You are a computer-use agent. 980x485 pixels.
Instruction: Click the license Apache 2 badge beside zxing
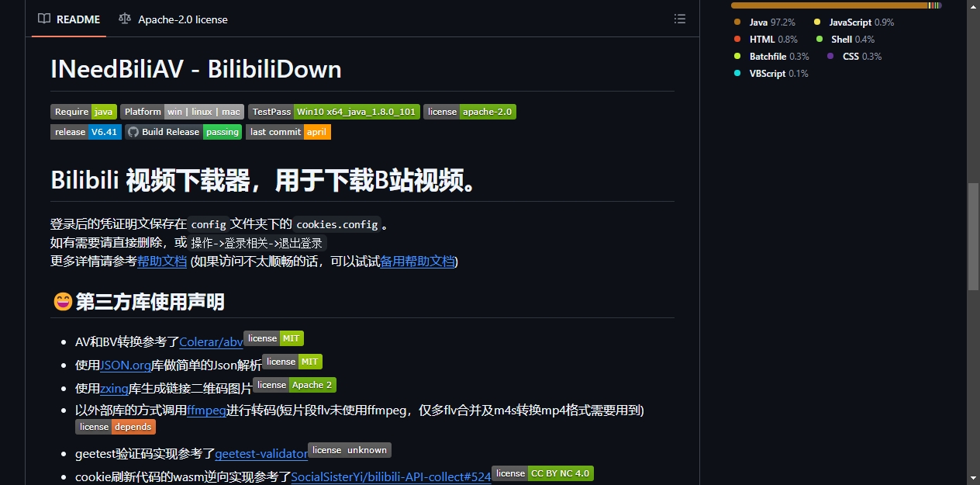pyautogui.click(x=295, y=385)
